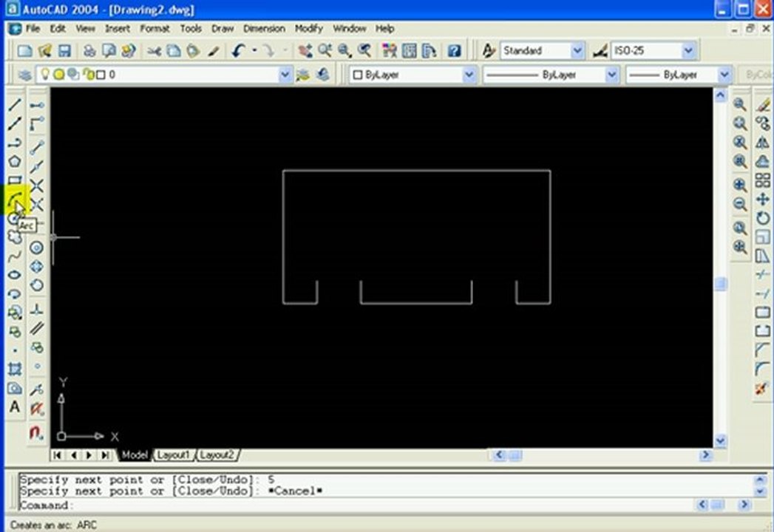The image size is (774, 532).
Task: Select the Offset tool
Action: [763, 161]
